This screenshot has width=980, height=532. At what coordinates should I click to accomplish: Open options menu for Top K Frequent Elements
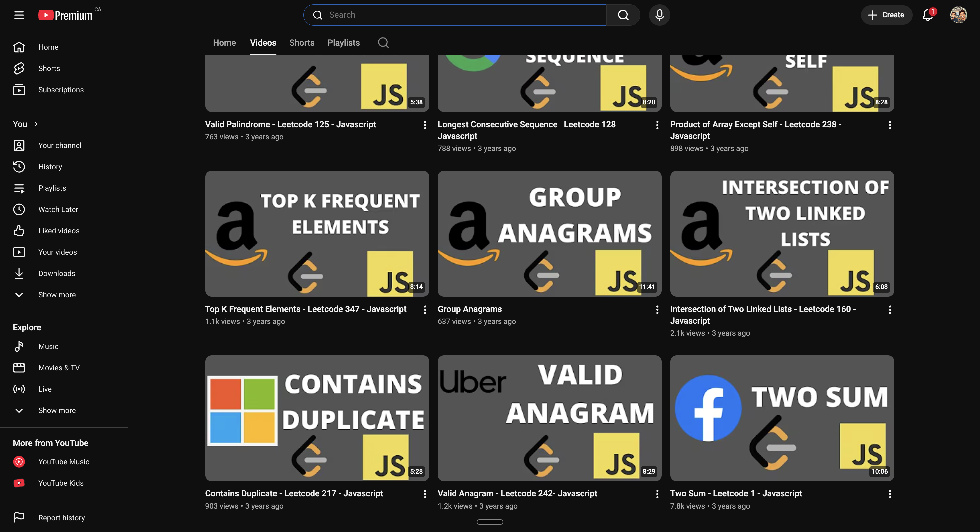[425, 310]
